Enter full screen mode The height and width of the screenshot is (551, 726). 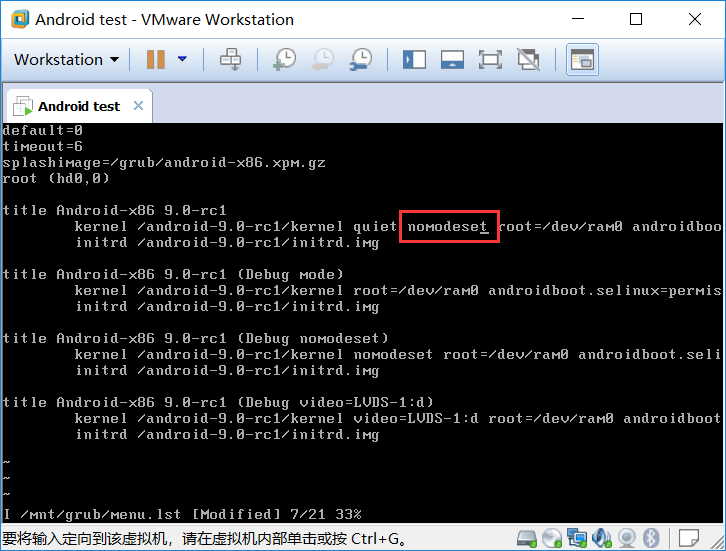pos(490,60)
